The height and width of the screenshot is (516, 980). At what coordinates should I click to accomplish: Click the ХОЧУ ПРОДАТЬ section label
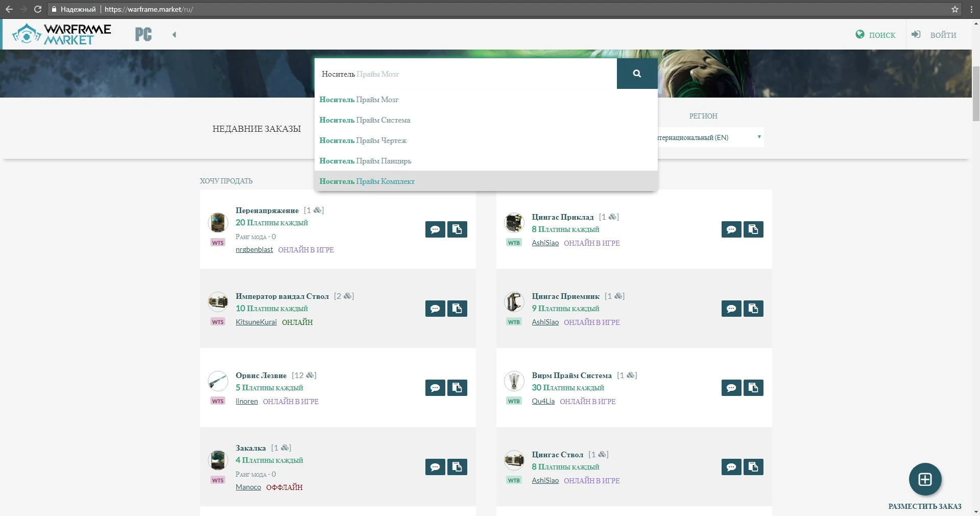(x=226, y=181)
